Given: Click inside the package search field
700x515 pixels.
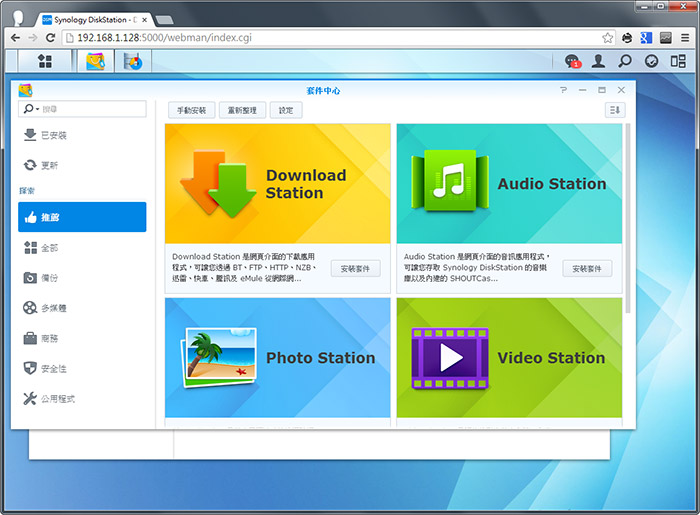Looking at the screenshot, I should click(82, 109).
